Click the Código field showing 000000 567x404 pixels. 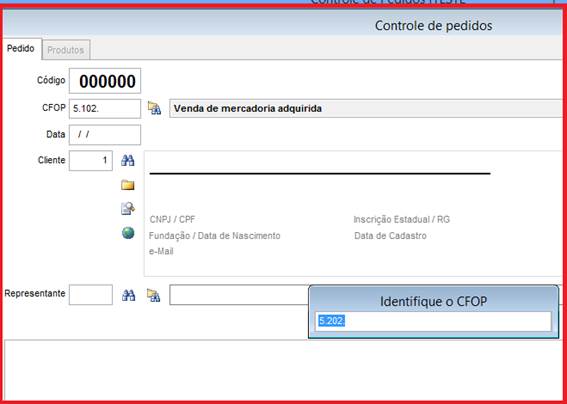[x=105, y=81]
